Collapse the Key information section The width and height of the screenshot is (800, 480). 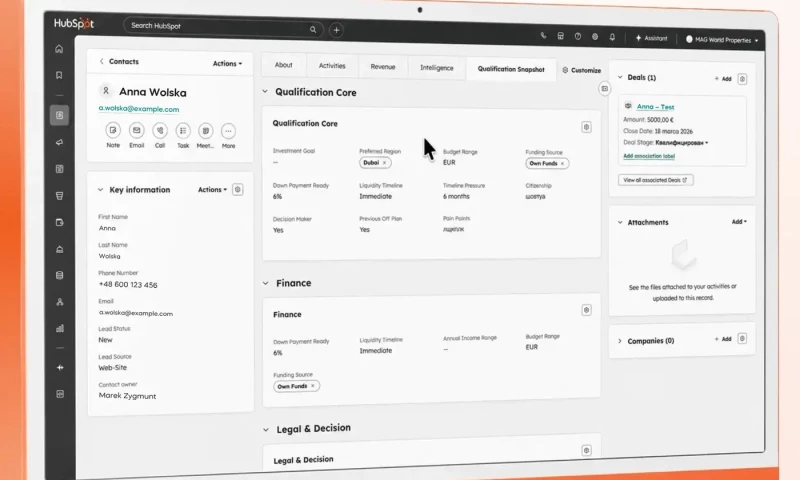coord(101,190)
